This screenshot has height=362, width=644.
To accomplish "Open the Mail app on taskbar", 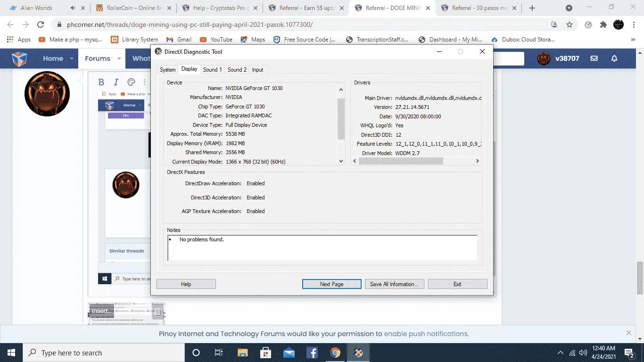I will pyautogui.click(x=289, y=353).
